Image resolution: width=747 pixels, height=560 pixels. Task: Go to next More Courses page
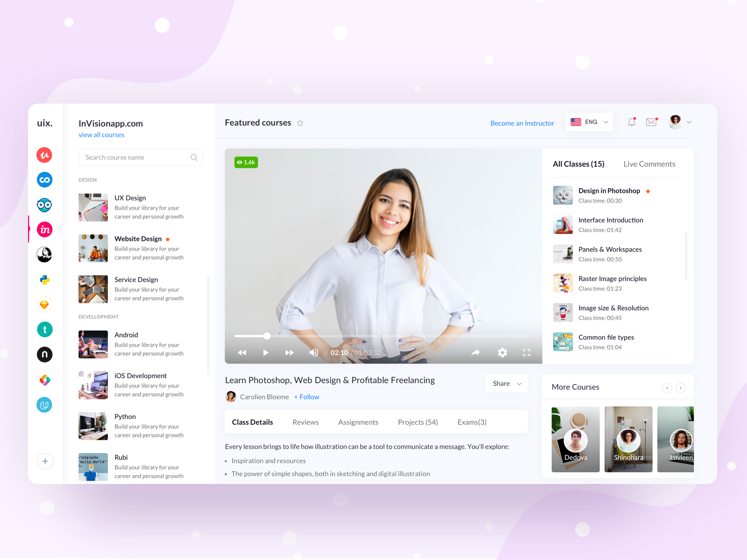(x=681, y=388)
